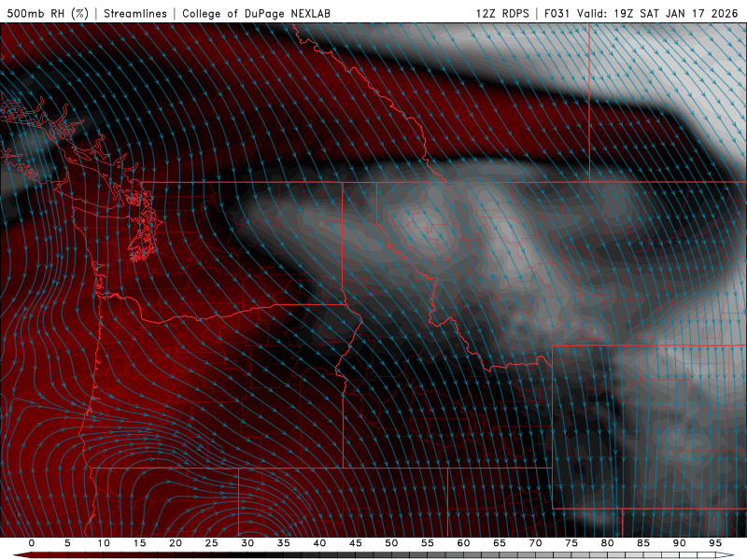Click the "65" colorbar tick label
Image resolution: width=747 pixels, height=560 pixels.
pyautogui.click(x=500, y=543)
